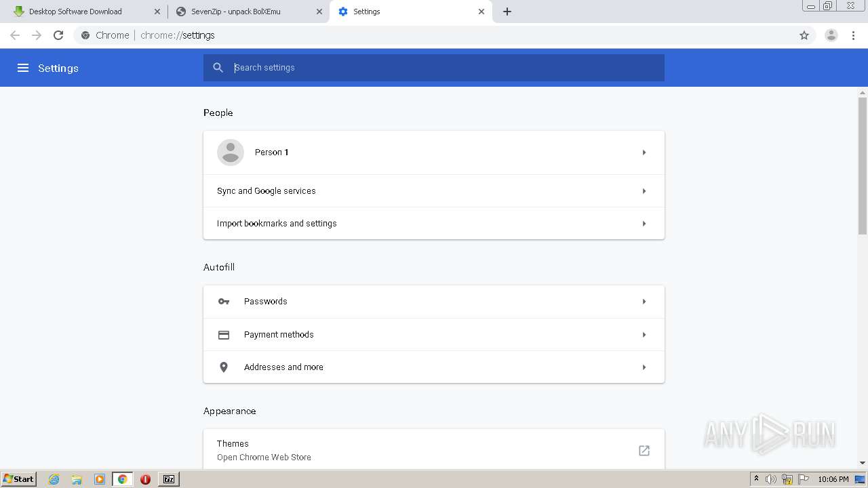Open Themes external link icon

[644, 451]
